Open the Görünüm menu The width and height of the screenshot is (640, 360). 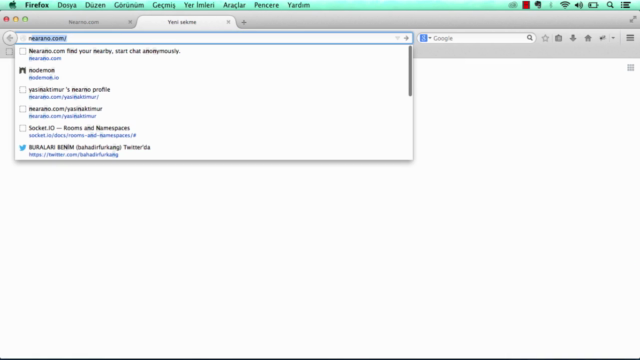[x=129, y=5]
